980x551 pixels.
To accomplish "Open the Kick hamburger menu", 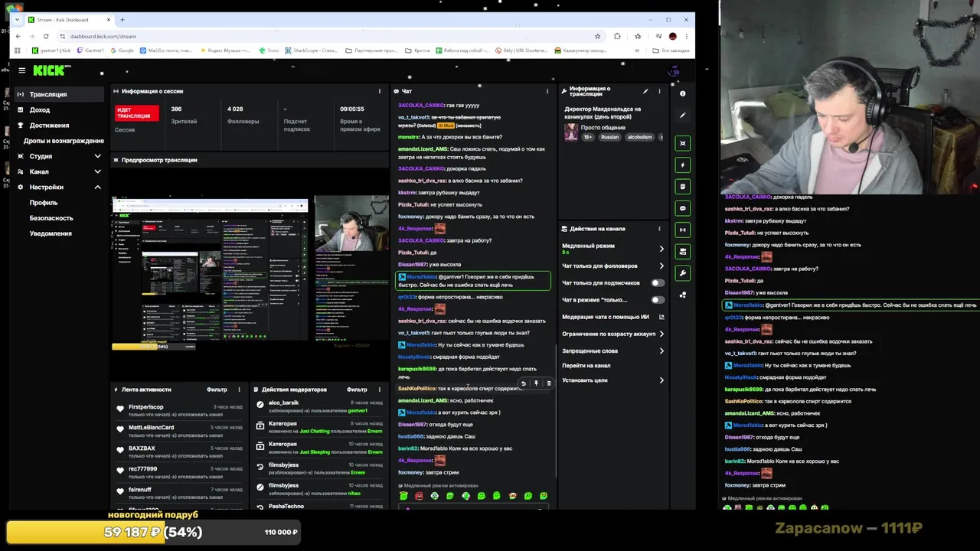I will [21, 70].
